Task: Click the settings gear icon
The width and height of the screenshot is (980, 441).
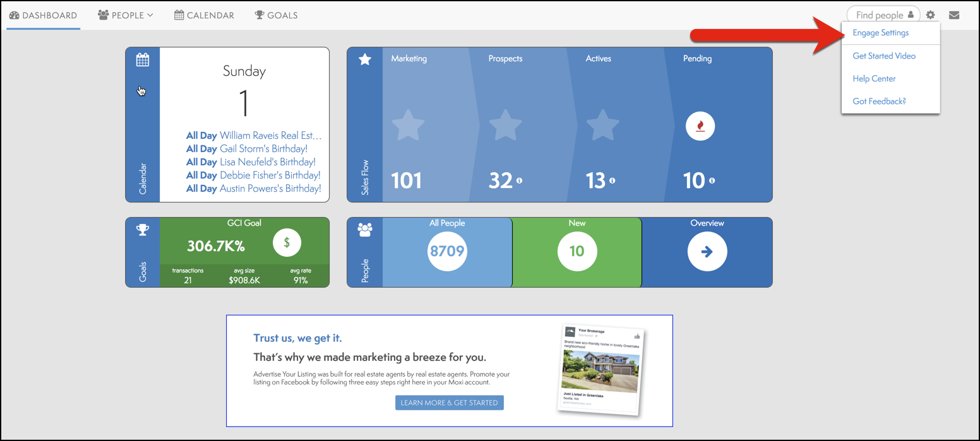Action: click(x=930, y=15)
